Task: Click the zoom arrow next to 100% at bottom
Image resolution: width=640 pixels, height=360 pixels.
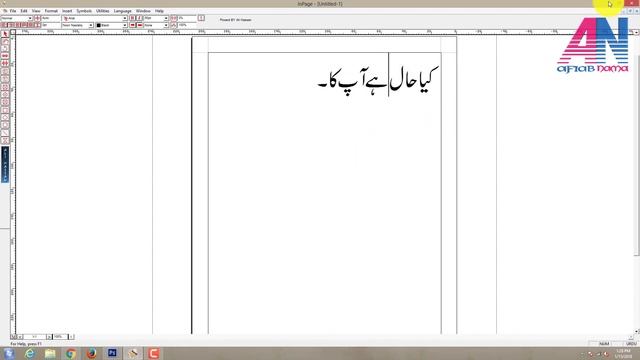Action: (x=71, y=337)
